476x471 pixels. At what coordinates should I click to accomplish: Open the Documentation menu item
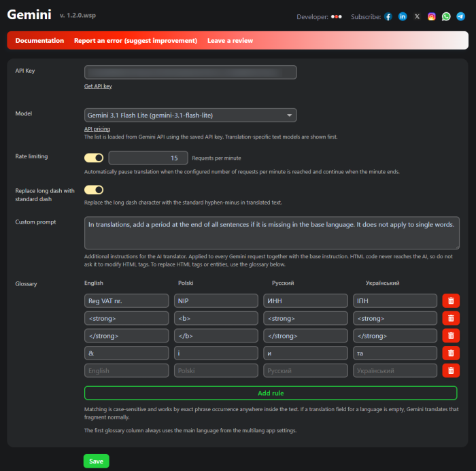(x=39, y=41)
